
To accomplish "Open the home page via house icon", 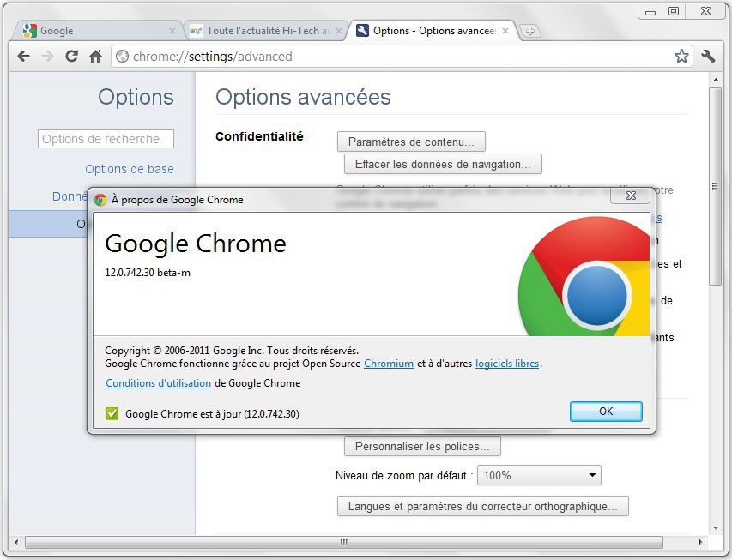I will coord(96,57).
